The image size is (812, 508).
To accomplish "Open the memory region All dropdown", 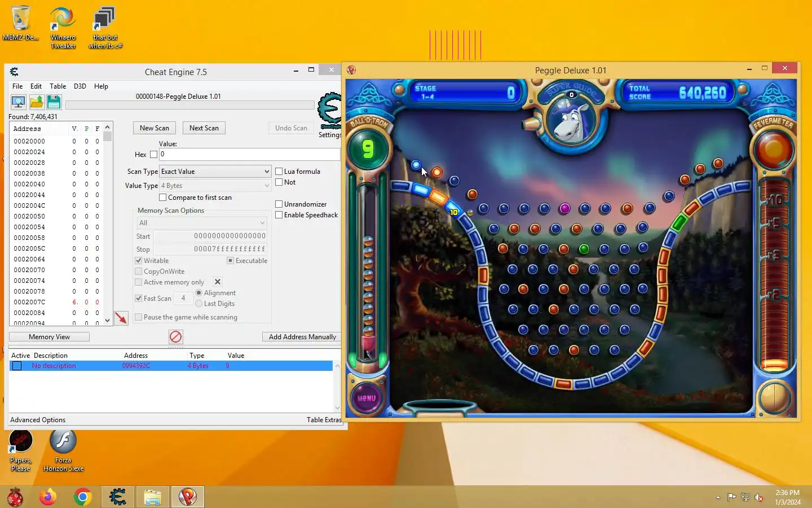I will [x=202, y=223].
